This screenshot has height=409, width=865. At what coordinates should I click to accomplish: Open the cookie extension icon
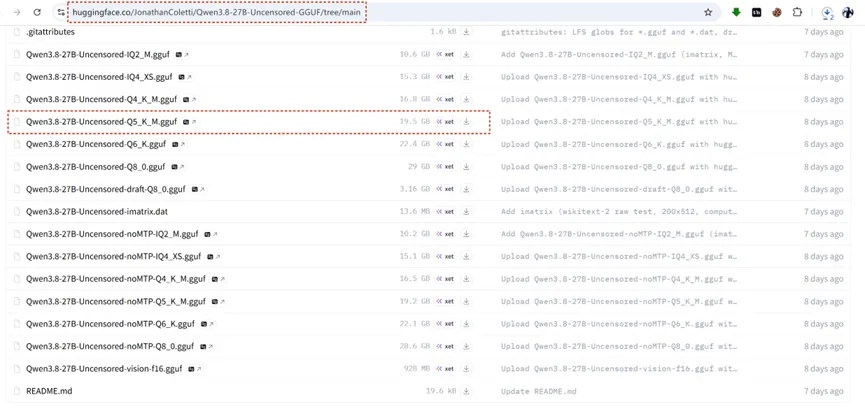777,12
